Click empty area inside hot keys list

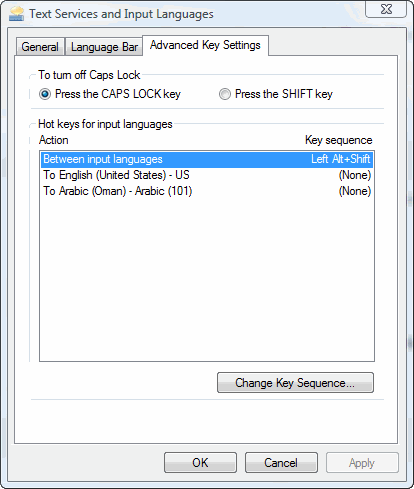pyautogui.click(x=207, y=280)
